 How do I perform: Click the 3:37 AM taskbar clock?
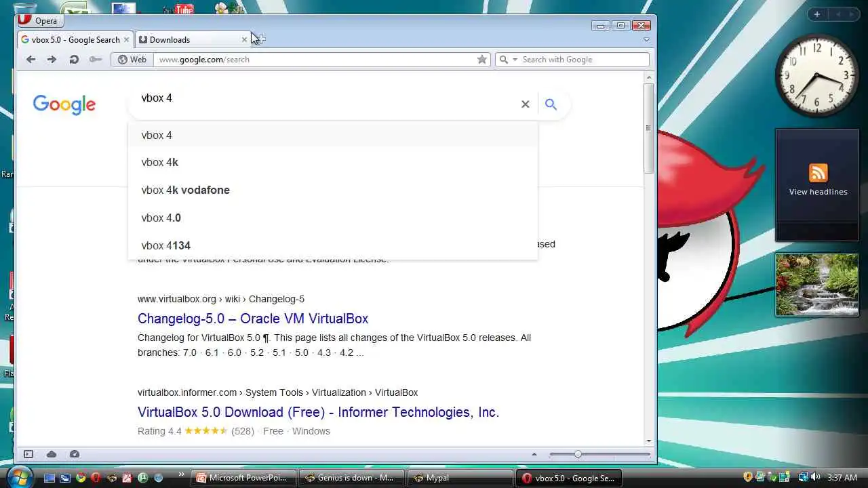click(842, 478)
